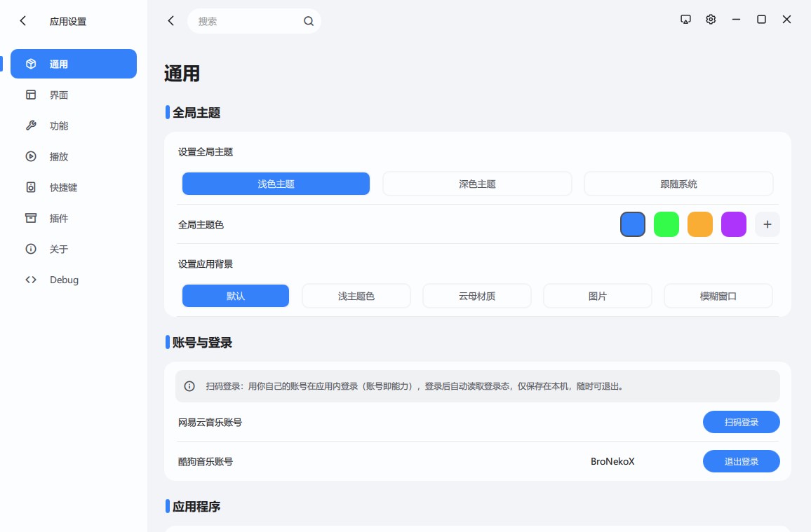Select 跟随系统 theme option
The width and height of the screenshot is (811, 532).
pyautogui.click(x=678, y=184)
